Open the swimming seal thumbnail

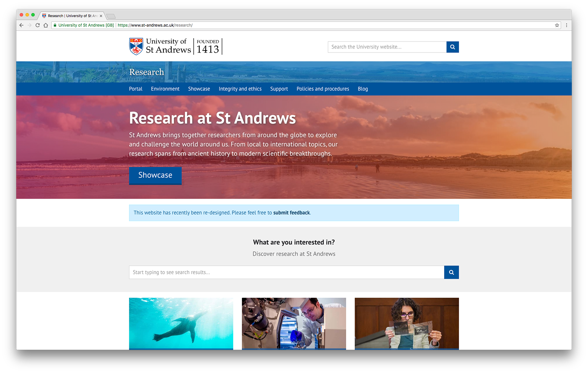[x=181, y=323]
